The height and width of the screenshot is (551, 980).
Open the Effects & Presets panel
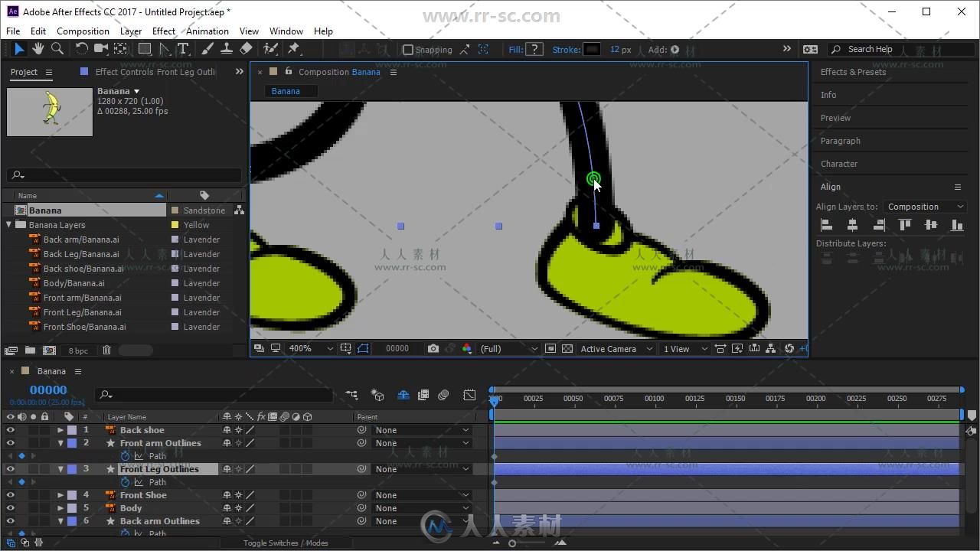853,72
